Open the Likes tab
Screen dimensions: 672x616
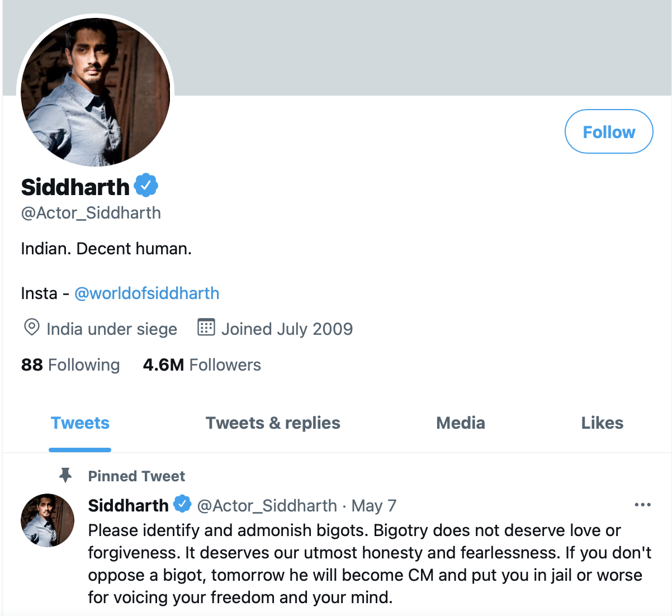pos(602,423)
